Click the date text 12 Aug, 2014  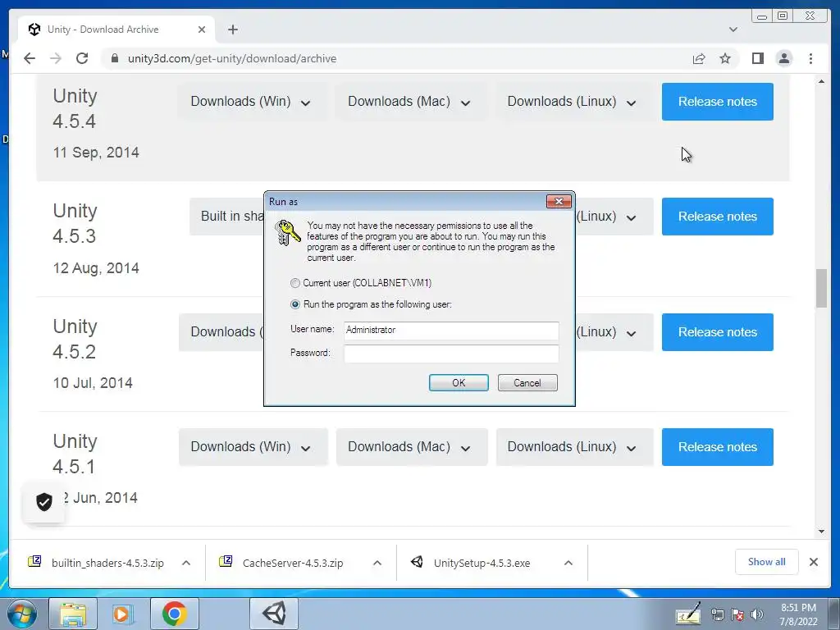point(96,268)
